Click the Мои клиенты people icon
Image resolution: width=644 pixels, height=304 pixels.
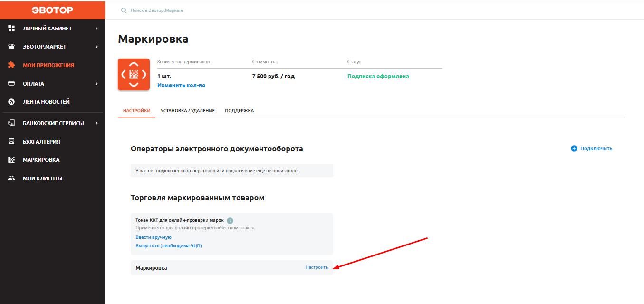pyautogui.click(x=12, y=178)
